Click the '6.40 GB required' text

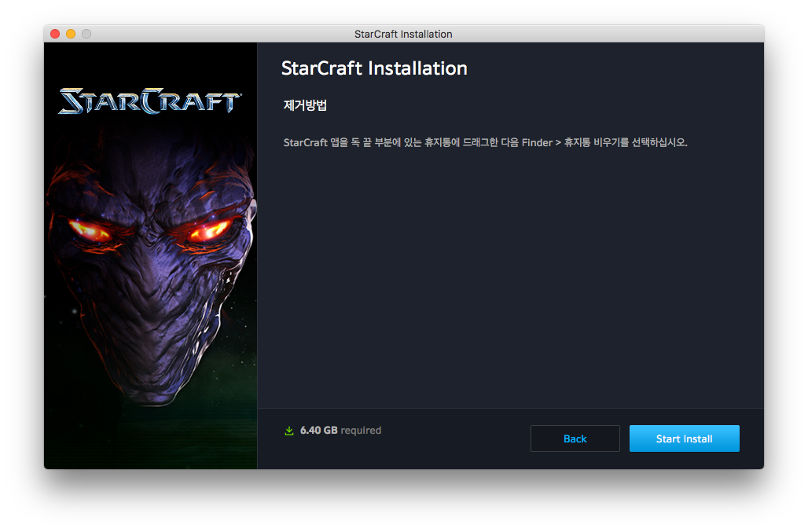coord(340,430)
